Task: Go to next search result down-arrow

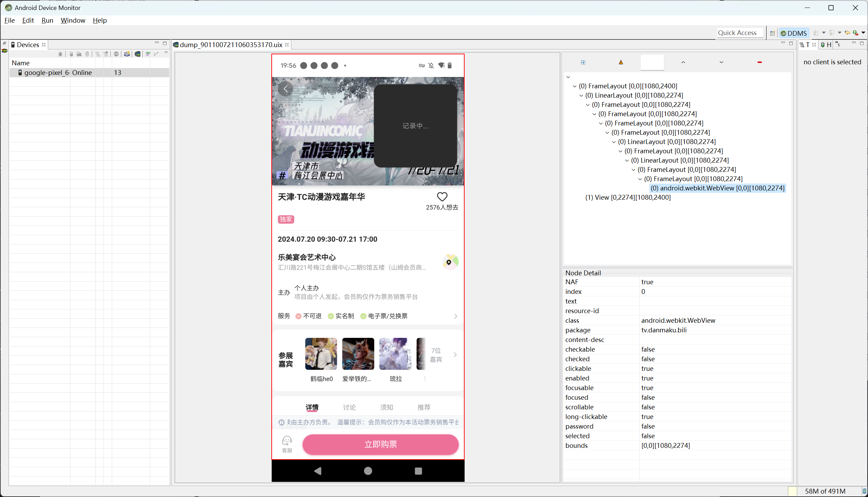Action: tap(721, 62)
